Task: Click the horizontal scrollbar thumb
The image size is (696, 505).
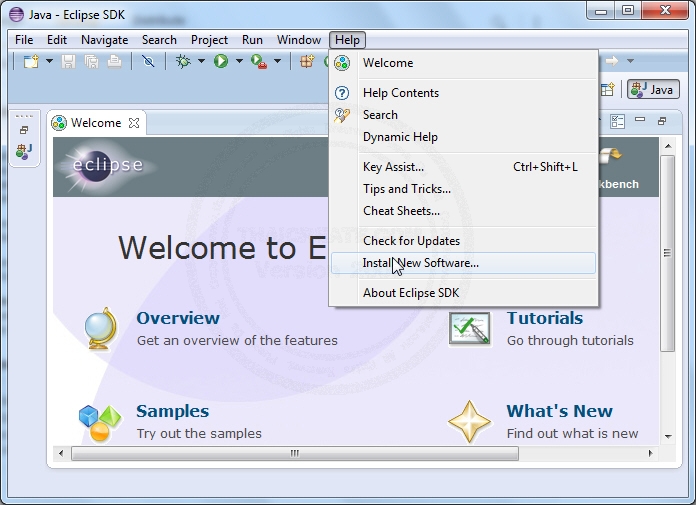Action: (295, 454)
